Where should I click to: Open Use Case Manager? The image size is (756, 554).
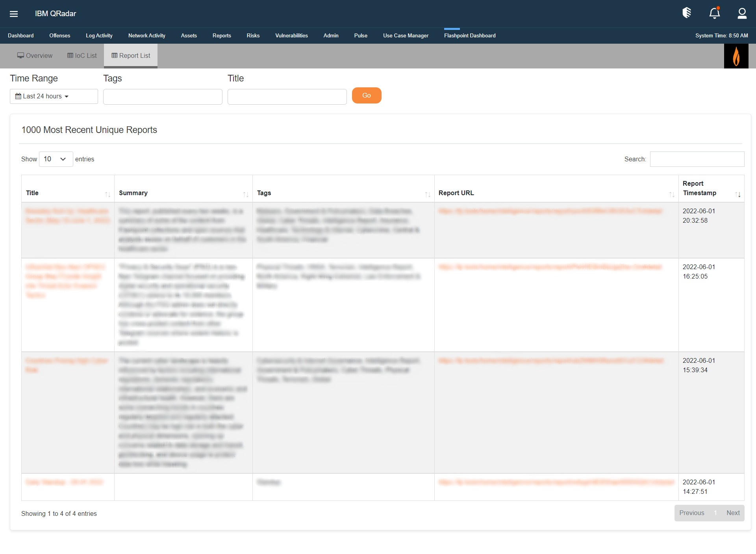point(406,35)
